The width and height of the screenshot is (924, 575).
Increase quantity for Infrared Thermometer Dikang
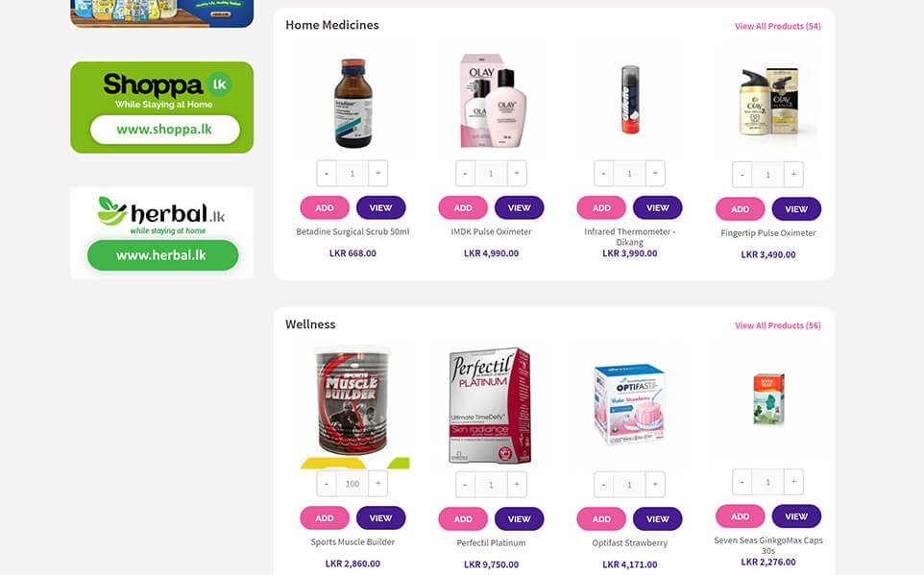pyautogui.click(x=655, y=173)
